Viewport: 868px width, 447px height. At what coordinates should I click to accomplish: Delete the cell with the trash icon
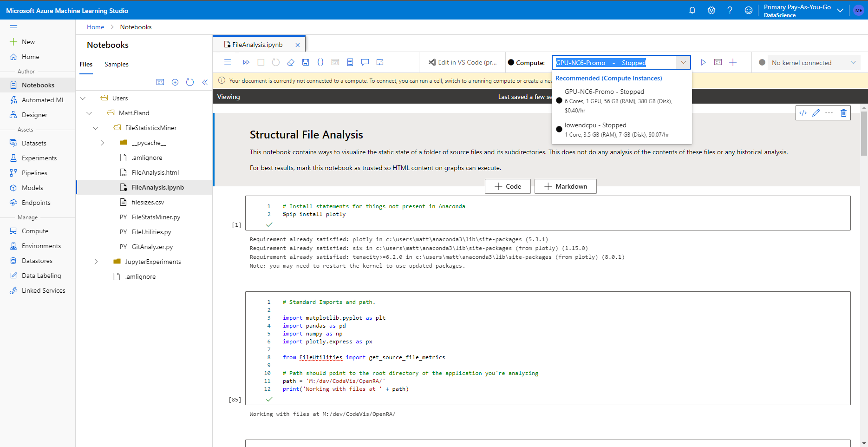843,113
